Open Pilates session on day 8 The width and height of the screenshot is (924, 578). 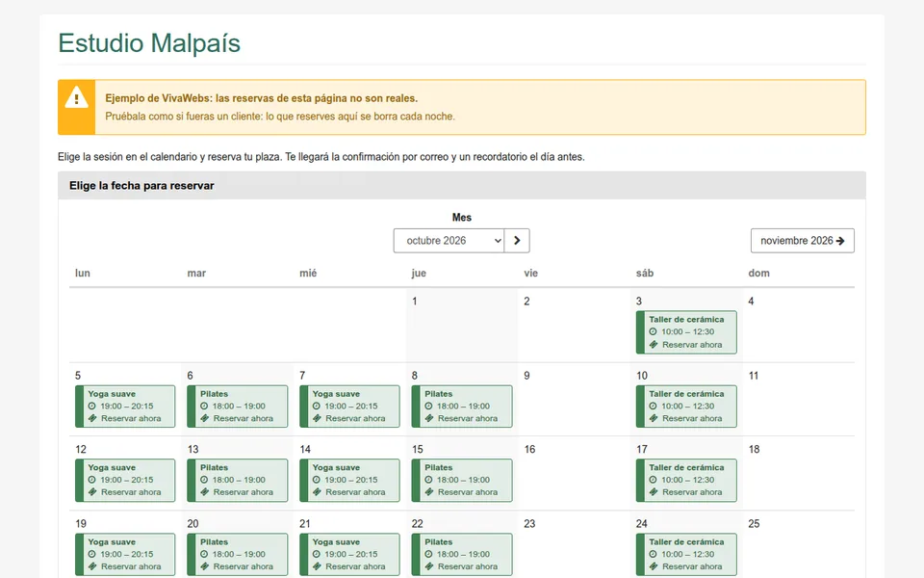[x=462, y=407]
